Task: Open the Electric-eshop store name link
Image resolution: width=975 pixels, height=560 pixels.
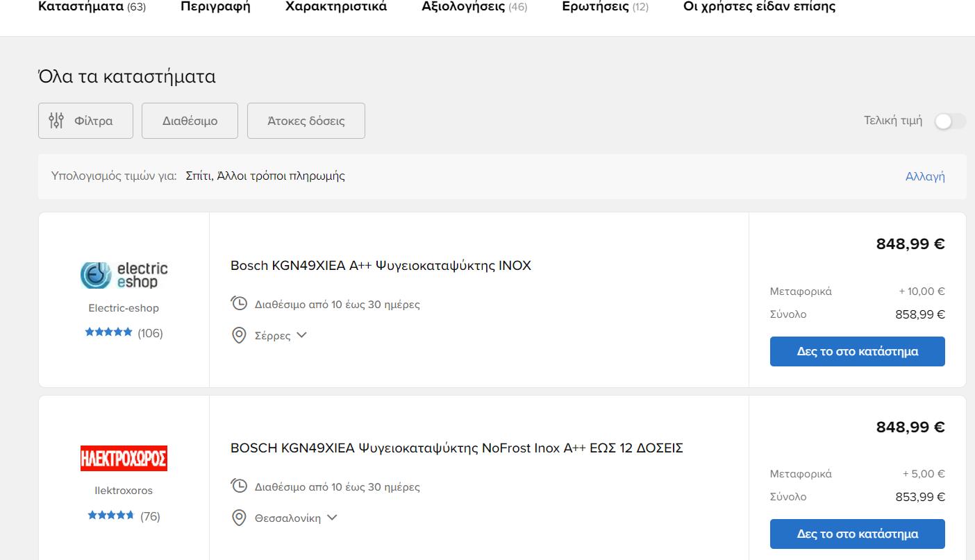Action: coord(124,308)
